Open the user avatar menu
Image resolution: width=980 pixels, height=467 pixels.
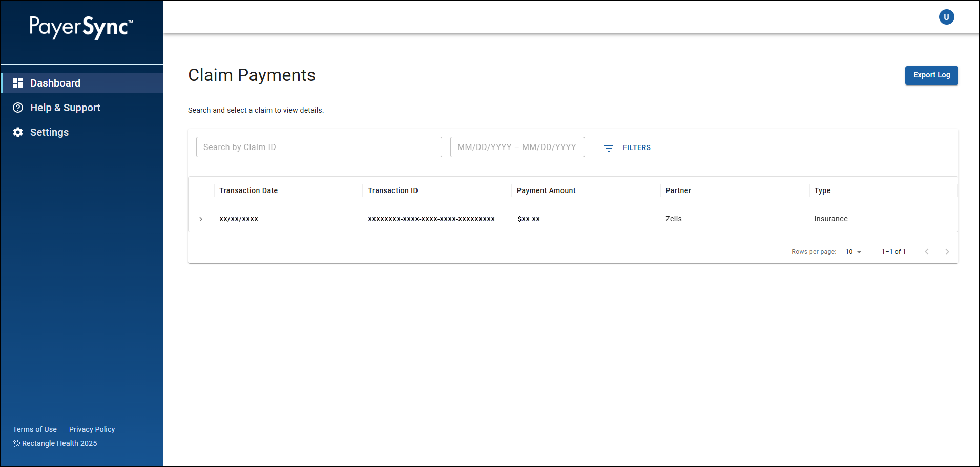[x=946, y=17]
